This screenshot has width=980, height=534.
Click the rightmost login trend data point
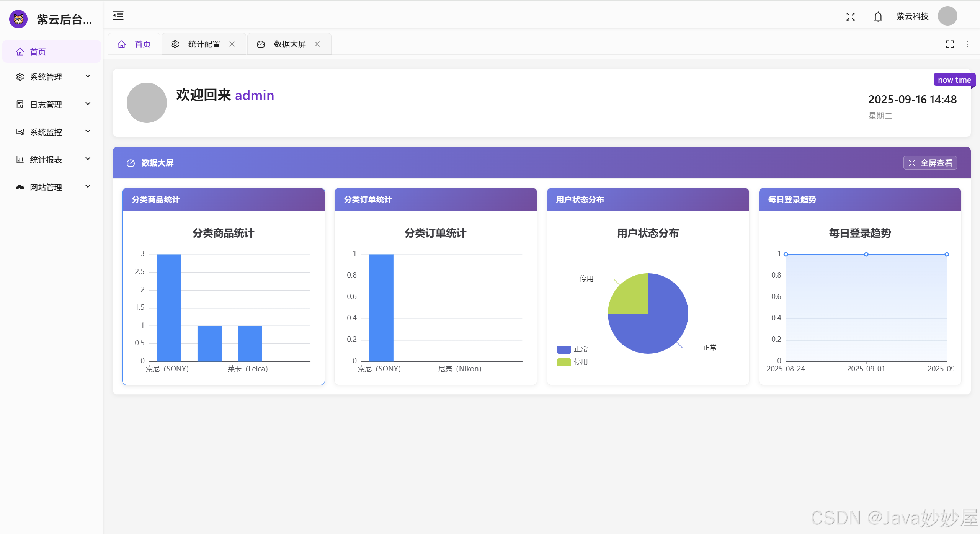(947, 254)
